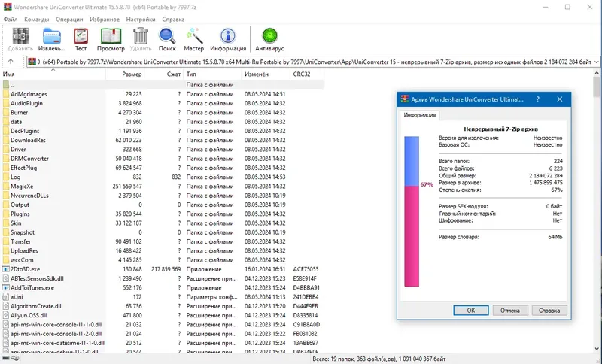Click the Удалить (Delete) trash icon
The image size is (602, 364).
(141, 40)
